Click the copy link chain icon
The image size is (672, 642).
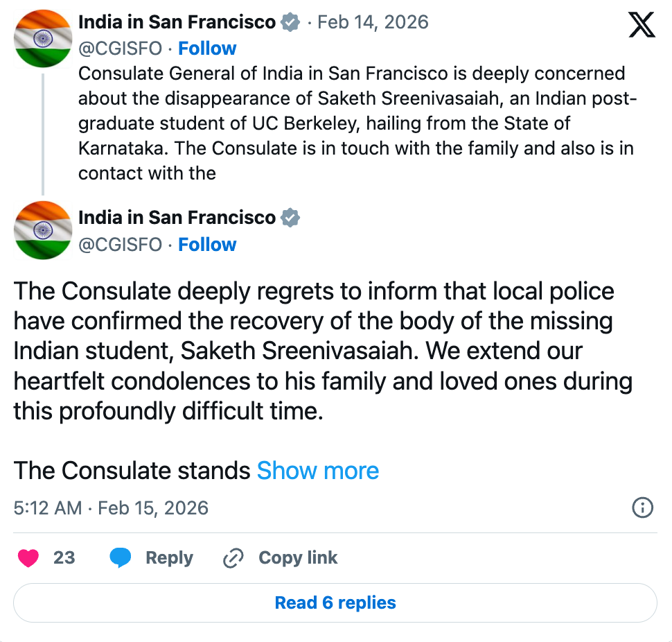click(x=233, y=558)
